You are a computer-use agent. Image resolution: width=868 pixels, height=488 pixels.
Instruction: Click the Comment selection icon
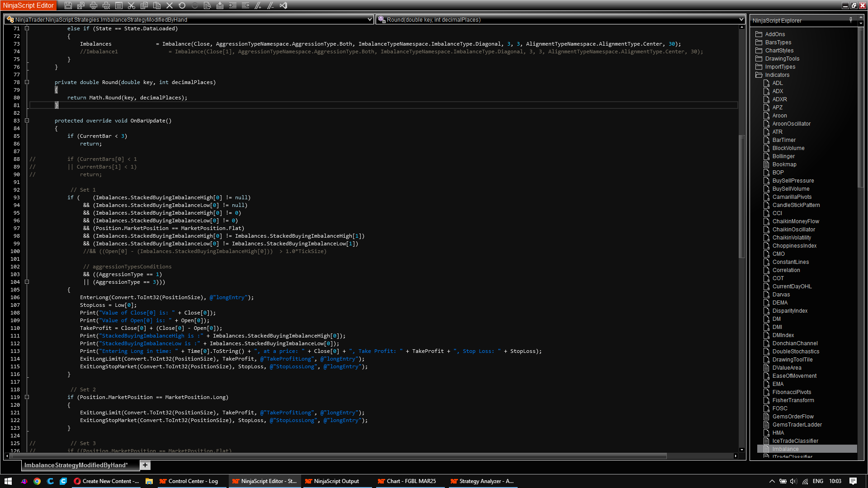coord(258,5)
